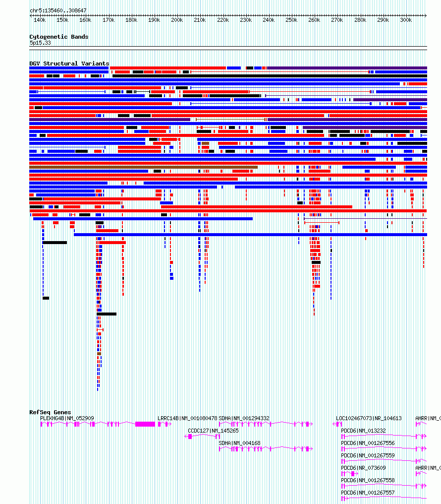Open the SDHA|NM_004168 gene label
The width and height of the screenshot is (441, 504).
[239, 443]
